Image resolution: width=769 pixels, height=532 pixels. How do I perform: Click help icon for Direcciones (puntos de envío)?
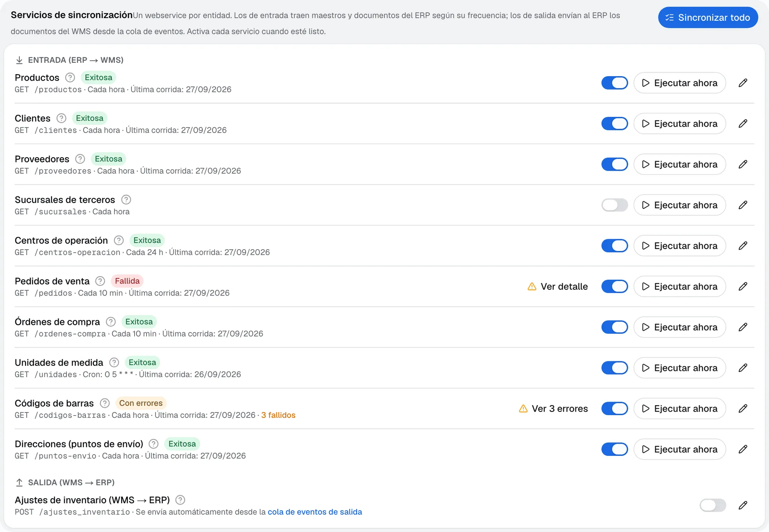(x=153, y=444)
